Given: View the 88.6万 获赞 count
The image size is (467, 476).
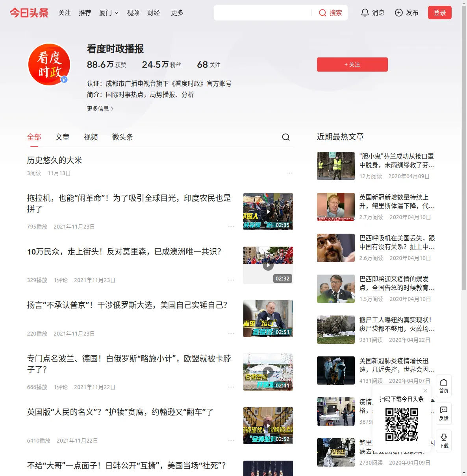Looking at the screenshot, I should 107,65.
